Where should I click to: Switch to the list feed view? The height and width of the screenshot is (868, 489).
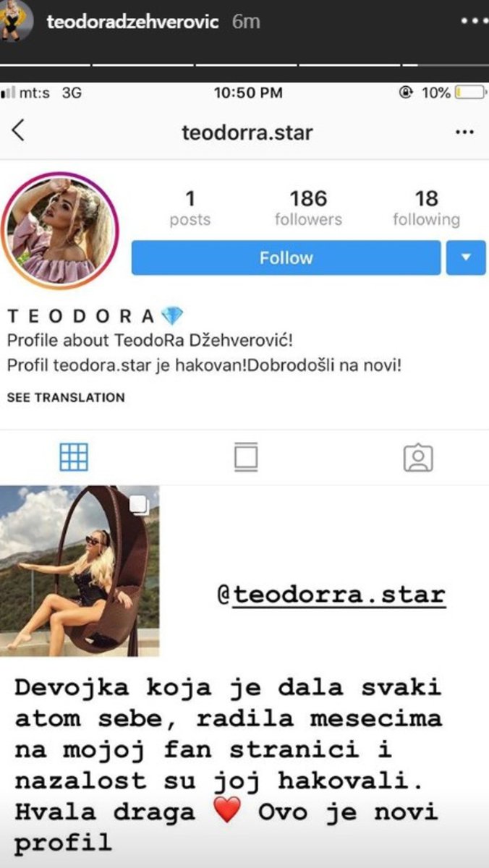246,458
